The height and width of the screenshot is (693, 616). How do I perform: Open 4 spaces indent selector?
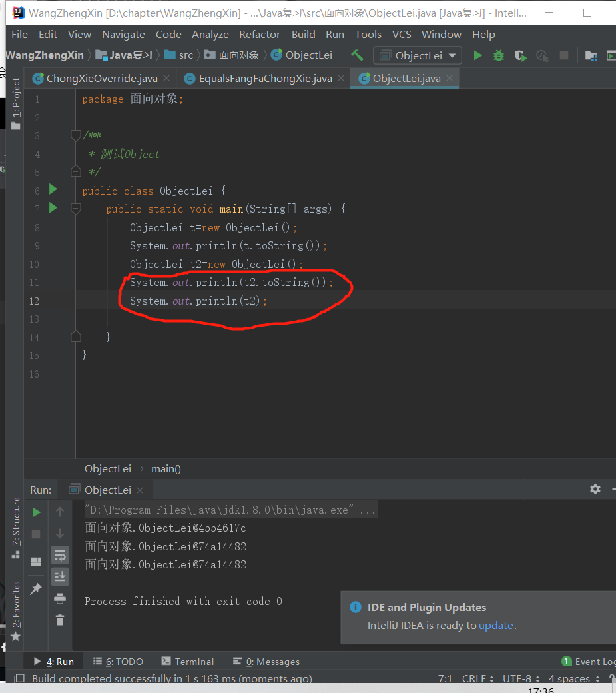[574, 678]
